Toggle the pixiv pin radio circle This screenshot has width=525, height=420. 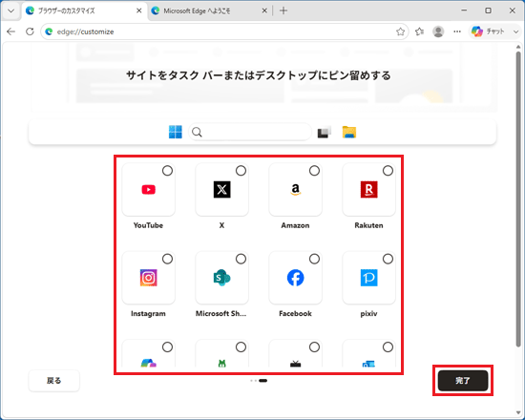click(388, 259)
